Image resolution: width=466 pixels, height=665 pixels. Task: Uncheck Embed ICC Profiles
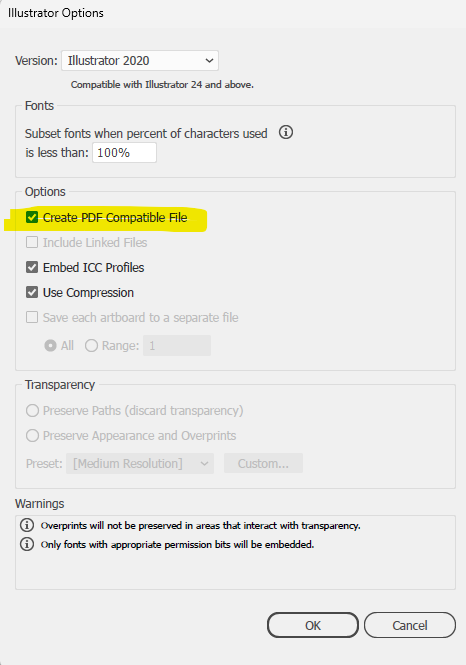pyautogui.click(x=32, y=267)
